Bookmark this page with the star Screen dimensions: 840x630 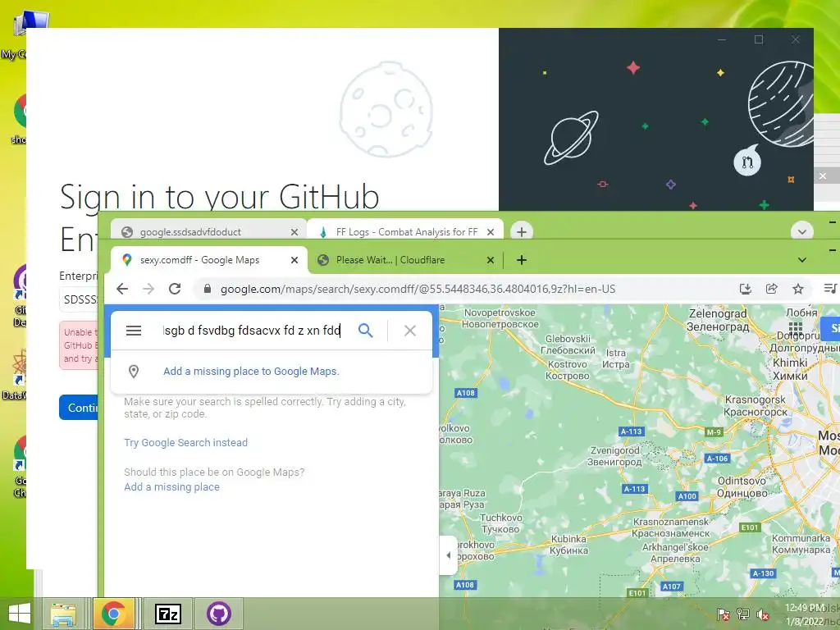[x=797, y=290]
